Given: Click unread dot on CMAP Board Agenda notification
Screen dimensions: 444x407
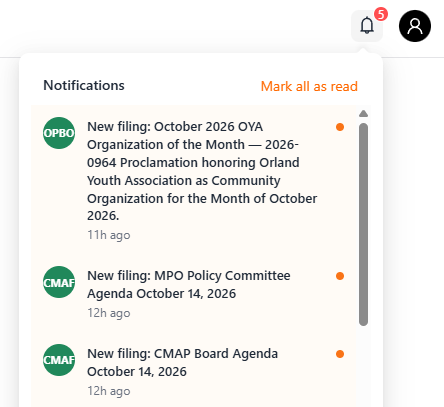Looking at the screenshot, I should [x=340, y=354].
